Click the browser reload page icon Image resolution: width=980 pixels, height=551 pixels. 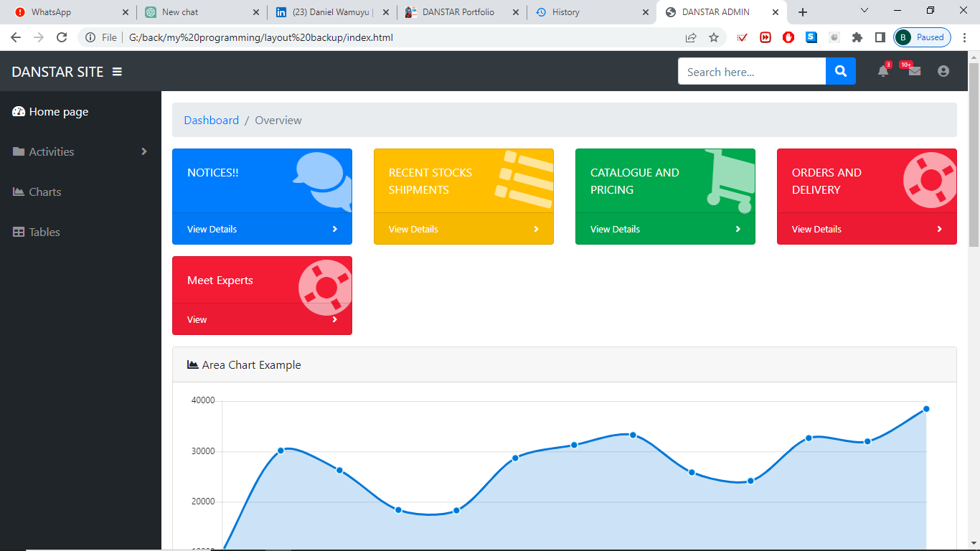coord(62,37)
